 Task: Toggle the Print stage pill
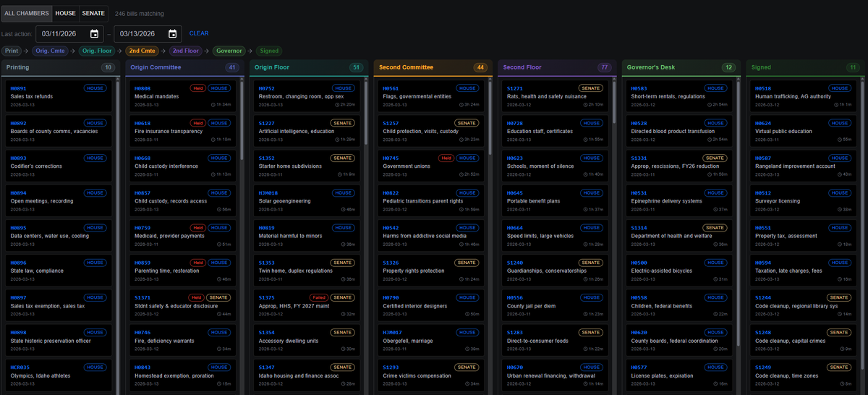[x=12, y=51]
